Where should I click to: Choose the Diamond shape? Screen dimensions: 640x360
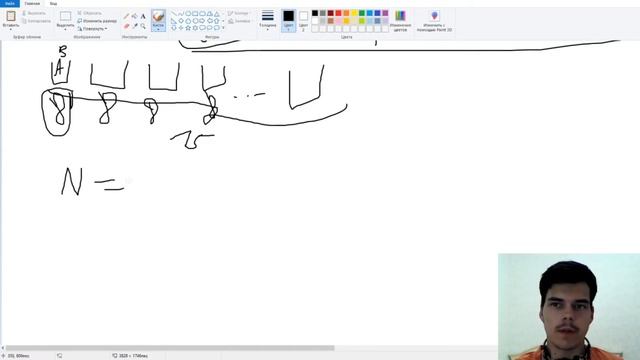click(x=181, y=21)
